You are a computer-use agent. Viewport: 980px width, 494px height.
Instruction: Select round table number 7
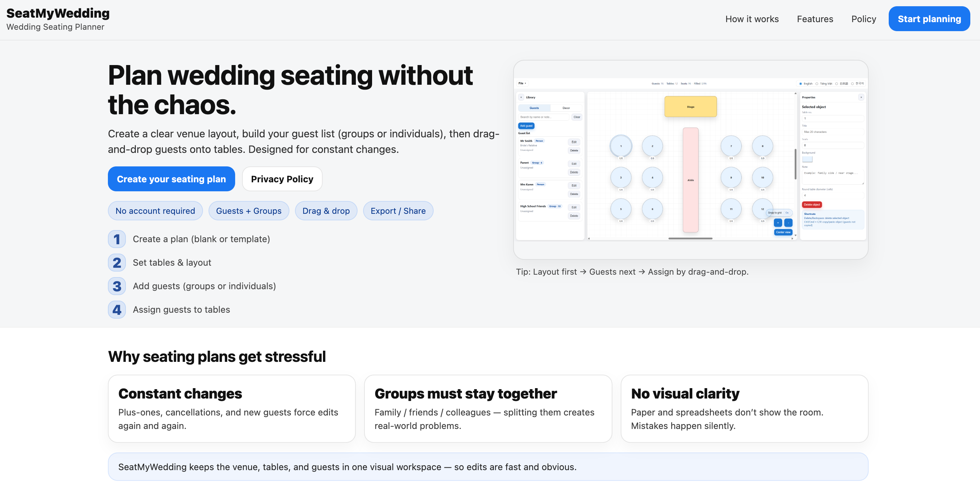731,146
